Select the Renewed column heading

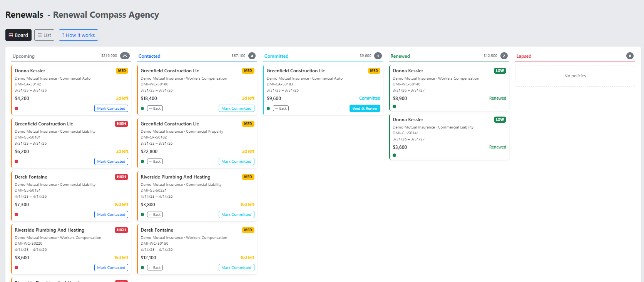pos(400,56)
